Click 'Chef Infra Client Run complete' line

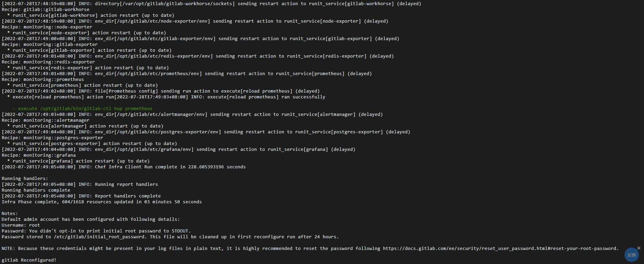click(124, 167)
